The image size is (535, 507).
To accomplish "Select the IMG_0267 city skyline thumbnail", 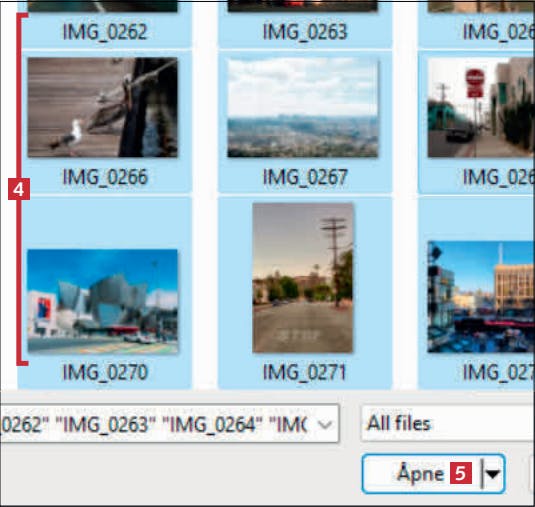I will point(303,107).
